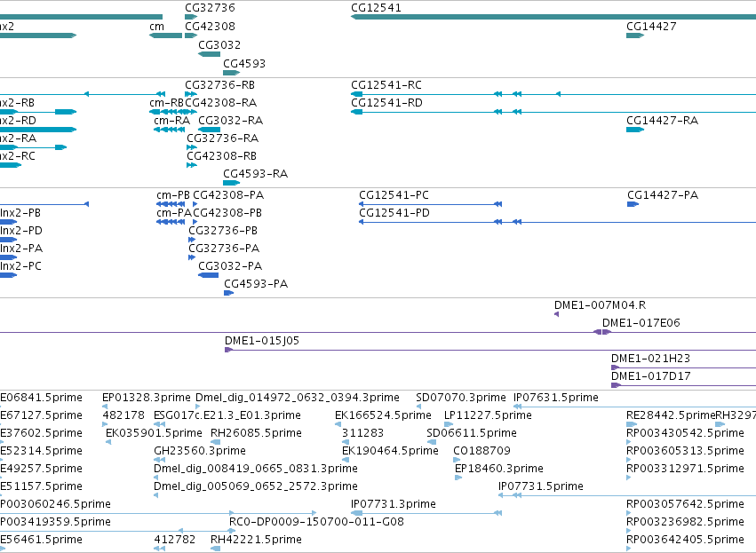Select protein label "Inx2-PB"
The height and width of the screenshot is (553, 756).
click(20, 213)
